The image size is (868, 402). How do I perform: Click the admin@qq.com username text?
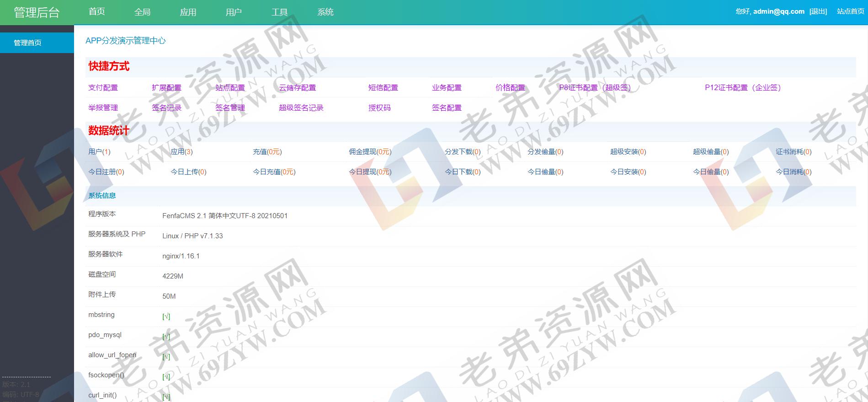pos(779,11)
